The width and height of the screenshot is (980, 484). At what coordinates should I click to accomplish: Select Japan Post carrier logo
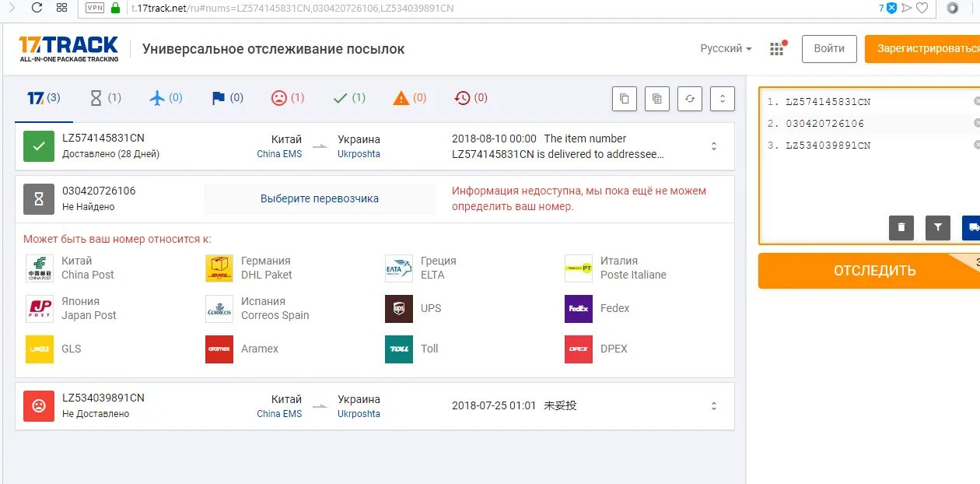tap(39, 309)
